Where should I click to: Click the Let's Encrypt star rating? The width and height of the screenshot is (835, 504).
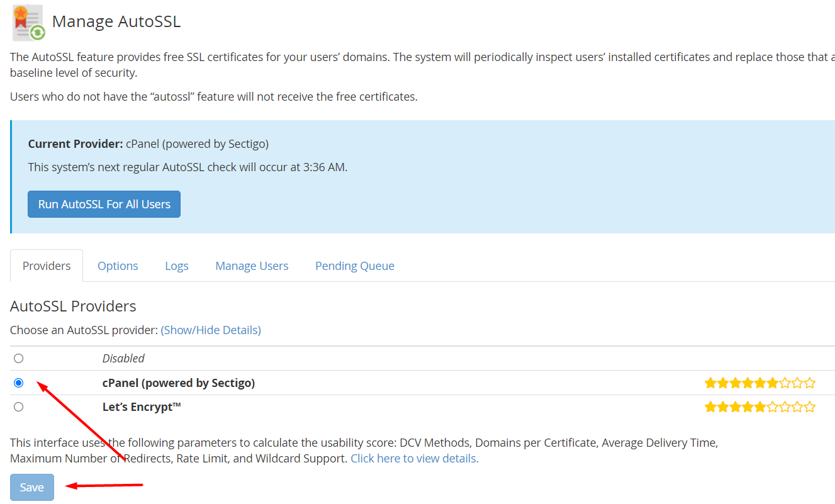tap(759, 407)
